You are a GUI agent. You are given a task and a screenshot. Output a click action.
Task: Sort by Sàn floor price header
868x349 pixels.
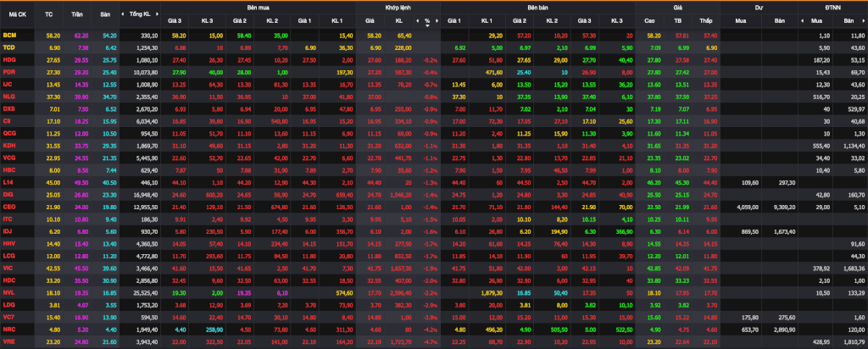(105, 14)
